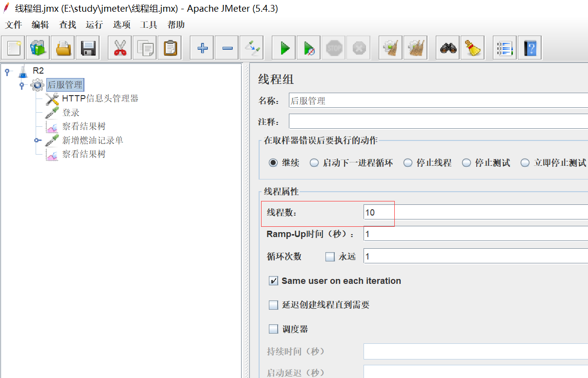Image resolution: width=588 pixels, height=378 pixels.
Task: Start test without pauses icon
Action: 309,48
